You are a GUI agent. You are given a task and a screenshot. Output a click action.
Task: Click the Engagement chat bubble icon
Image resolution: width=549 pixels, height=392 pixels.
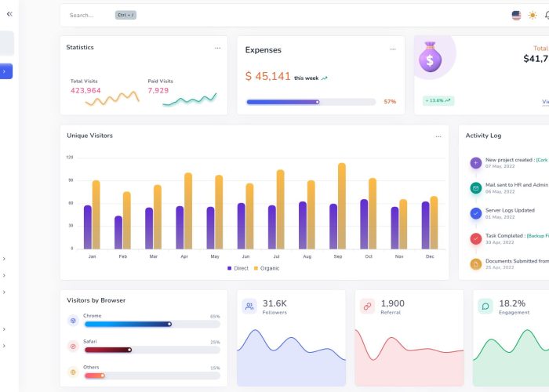coord(485,307)
